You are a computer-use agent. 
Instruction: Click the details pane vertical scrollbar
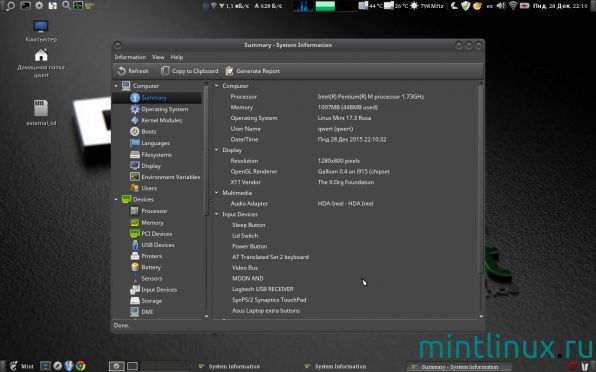pyautogui.click(x=481, y=179)
